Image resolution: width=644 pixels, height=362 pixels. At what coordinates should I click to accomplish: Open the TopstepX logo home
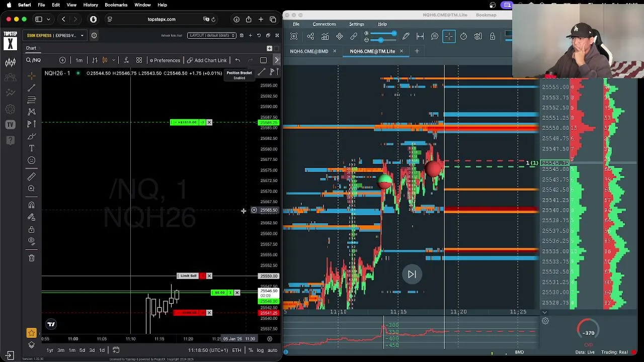click(x=10, y=40)
